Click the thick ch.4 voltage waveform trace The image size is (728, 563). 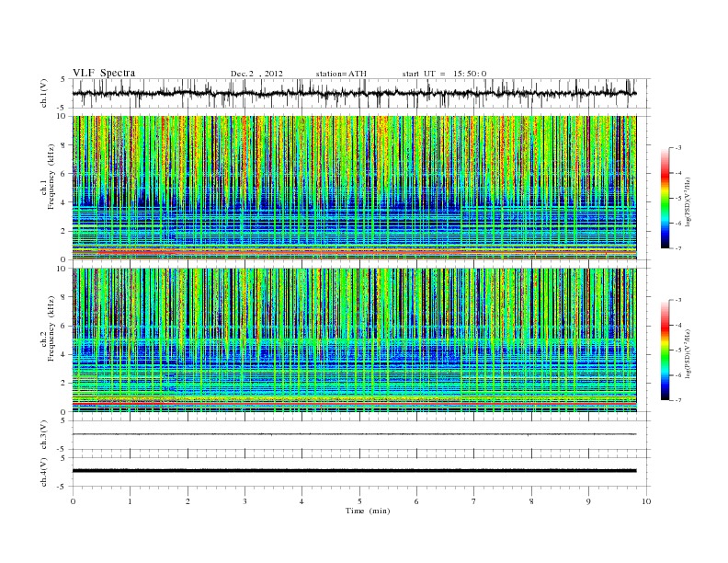click(x=354, y=471)
